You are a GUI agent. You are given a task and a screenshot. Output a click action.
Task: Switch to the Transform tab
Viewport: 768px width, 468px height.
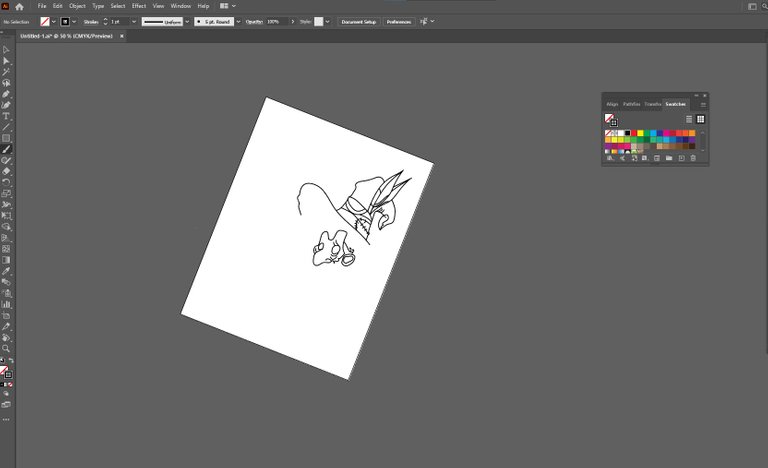tap(652, 104)
